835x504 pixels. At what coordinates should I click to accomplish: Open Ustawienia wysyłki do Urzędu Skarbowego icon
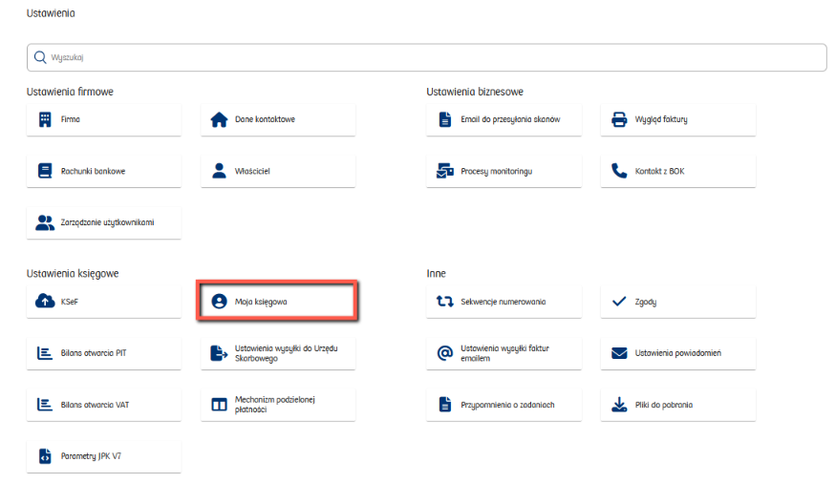coord(219,353)
